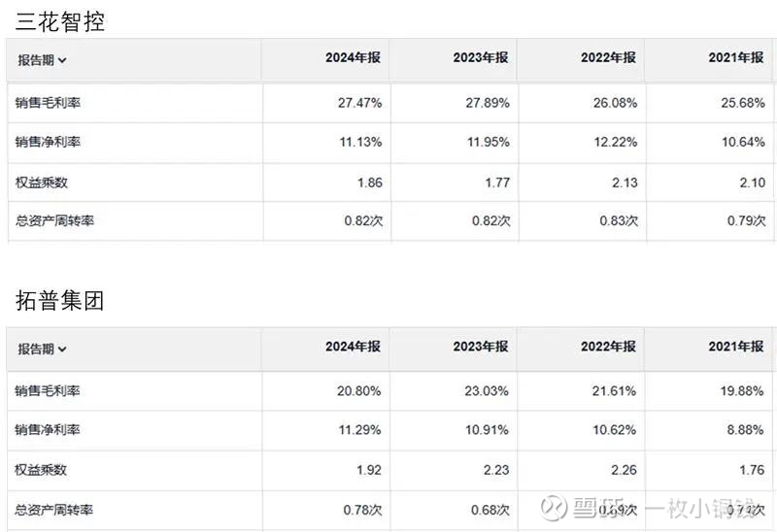Click the 销售净利率 row label in the 拓普集团 table
The height and width of the screenshot is (532, 777).
[48, 429]
